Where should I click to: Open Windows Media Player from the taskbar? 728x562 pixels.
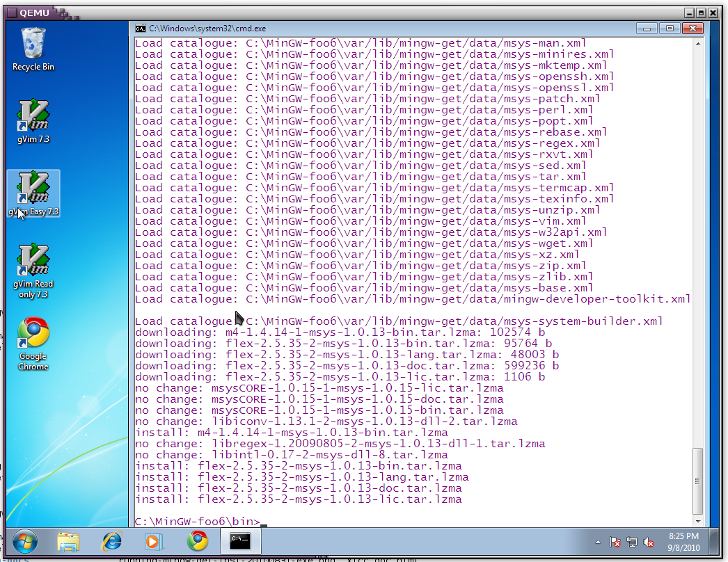[x=154, y=541]
